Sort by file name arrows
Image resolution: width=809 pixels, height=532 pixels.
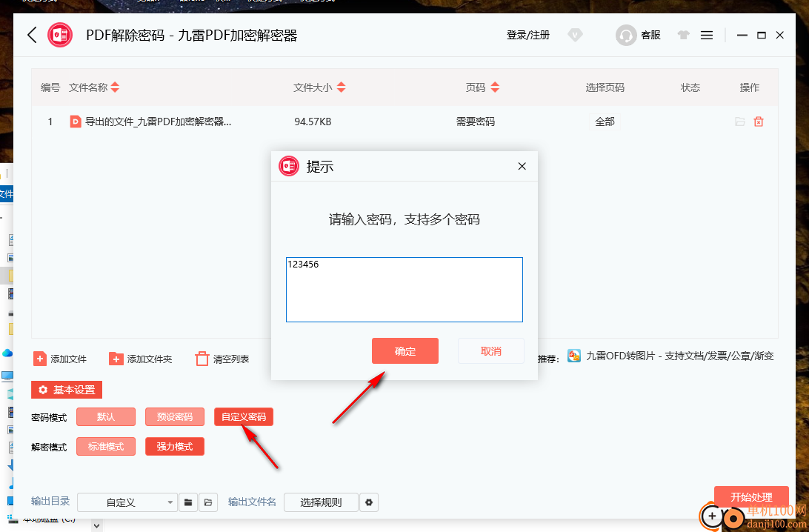(115, 87)
